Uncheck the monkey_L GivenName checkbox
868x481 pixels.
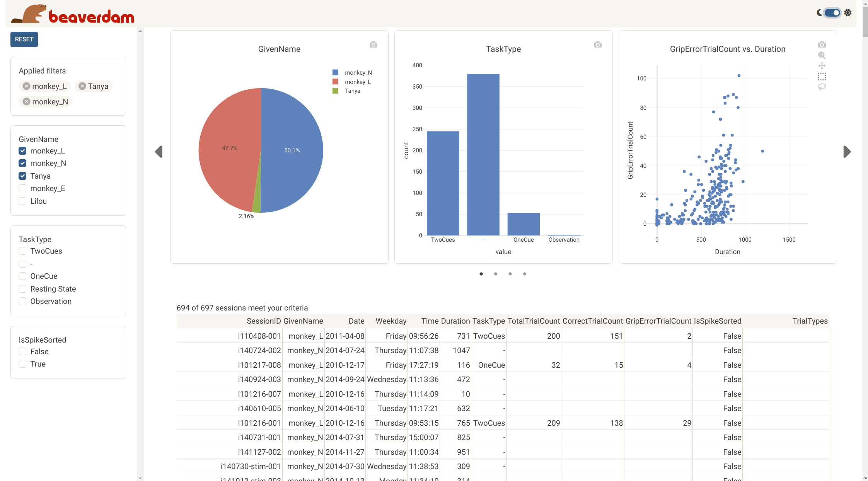pyautogui.click(x=22, y=151)
